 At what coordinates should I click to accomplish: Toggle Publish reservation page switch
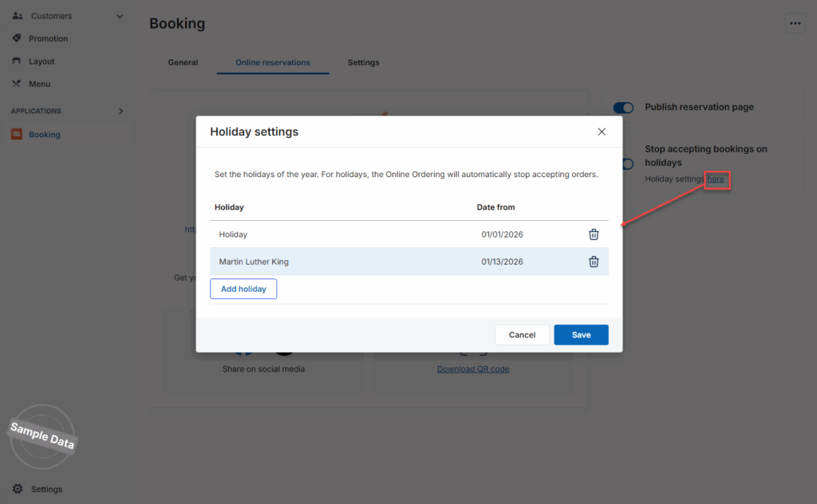(x=623, y=108)
